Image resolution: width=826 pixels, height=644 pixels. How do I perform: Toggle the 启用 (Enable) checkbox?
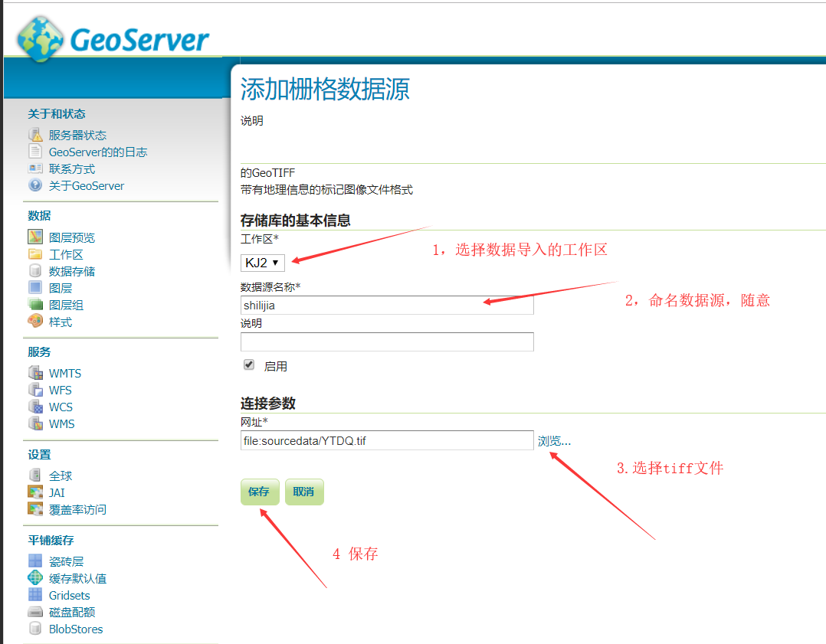[248, 365]
